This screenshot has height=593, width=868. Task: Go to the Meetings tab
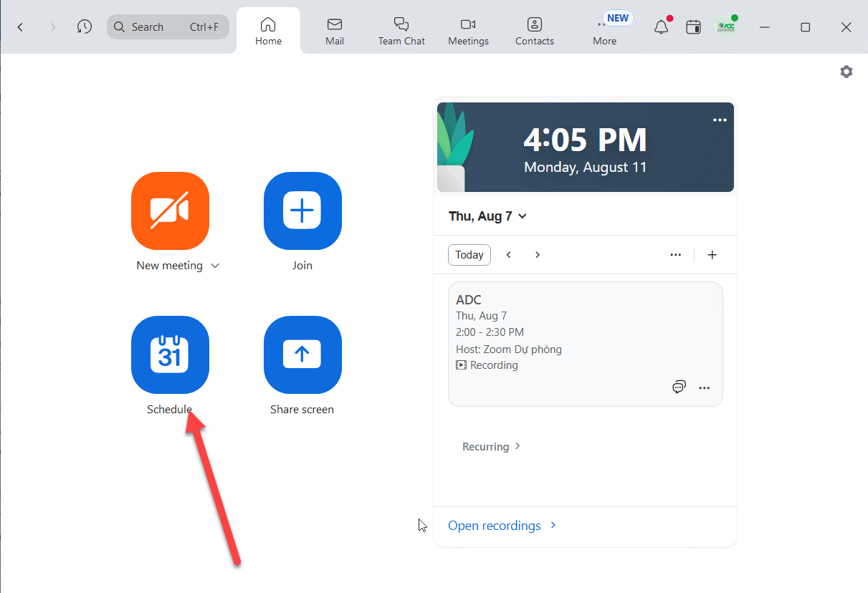point(468,32)
